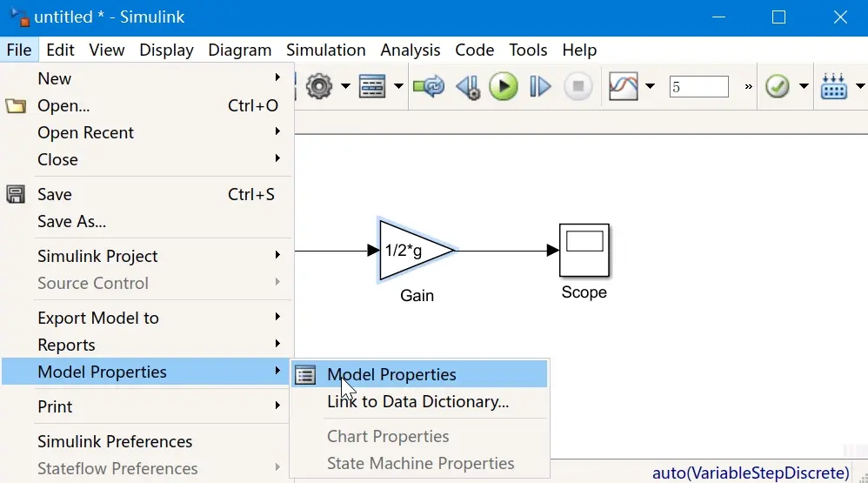Expand the Open Recent submenu
This screenshot has height=483, width=868.
[147, 133]
